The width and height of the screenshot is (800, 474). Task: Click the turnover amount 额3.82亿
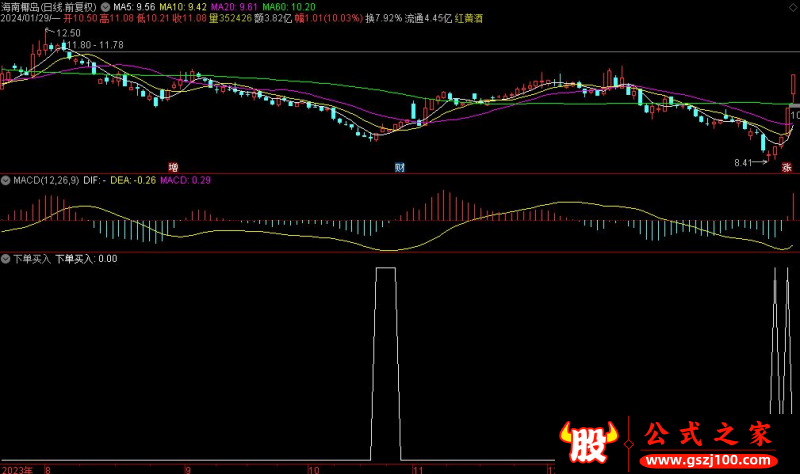click(x=273, y=18)
